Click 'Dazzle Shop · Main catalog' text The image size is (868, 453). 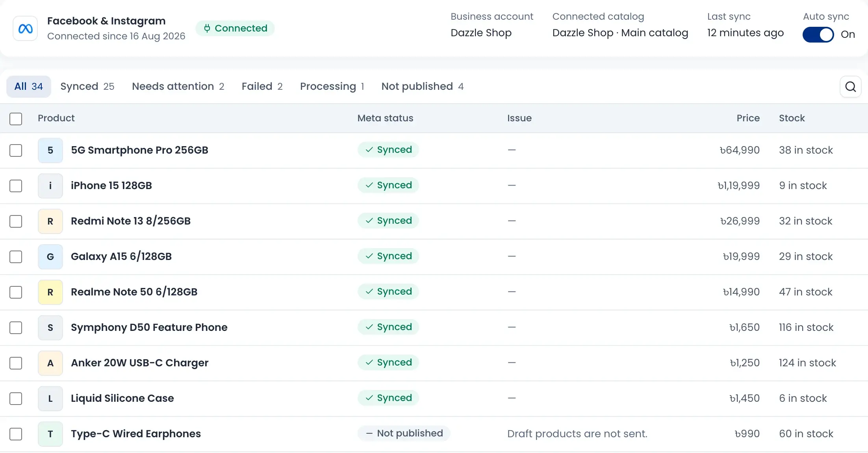(x=620, y=33)
